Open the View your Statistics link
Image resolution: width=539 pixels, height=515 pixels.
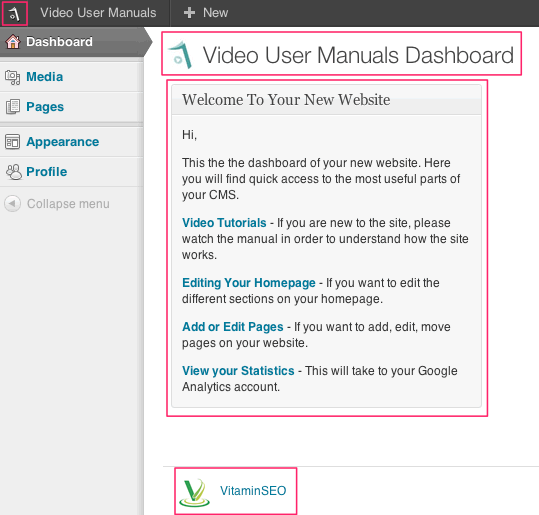[238, 371]
